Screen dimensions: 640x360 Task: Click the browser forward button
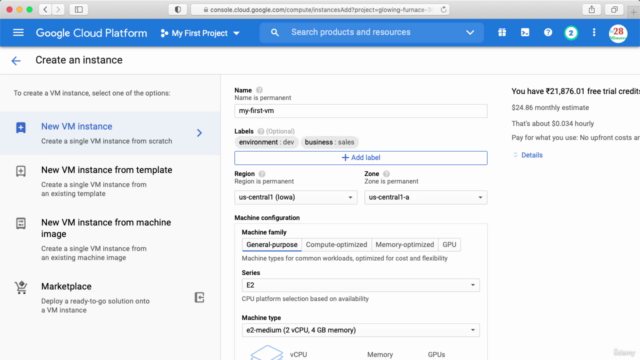(x=58, y=9)
